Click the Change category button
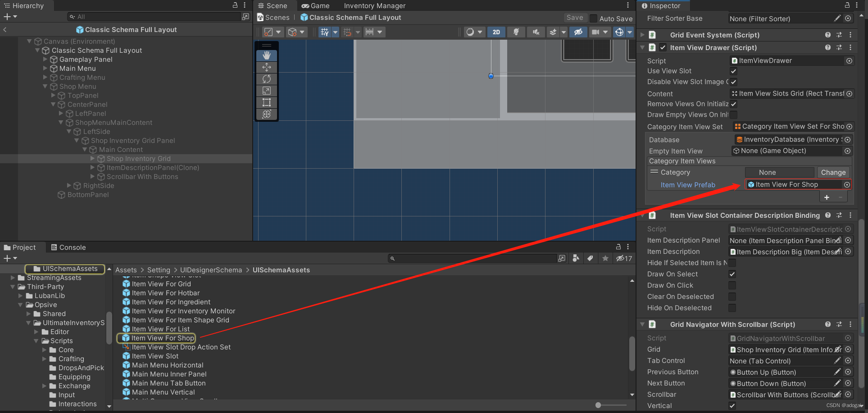This screenshot has width=868, height=413. point(833,172)
